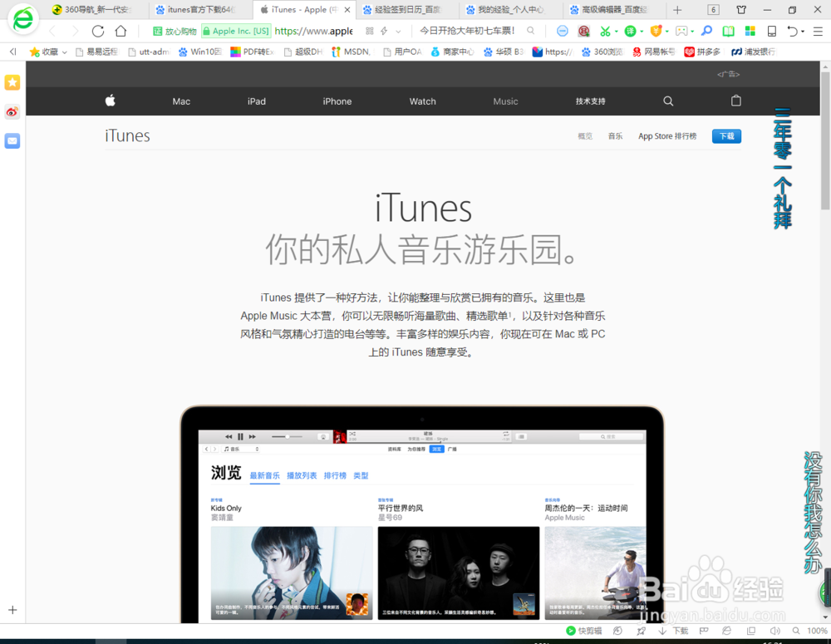The image size is (831, 644).
Task: Toggle the IE compatibility mode icon in status bar
Action: (x=726, y=631)
